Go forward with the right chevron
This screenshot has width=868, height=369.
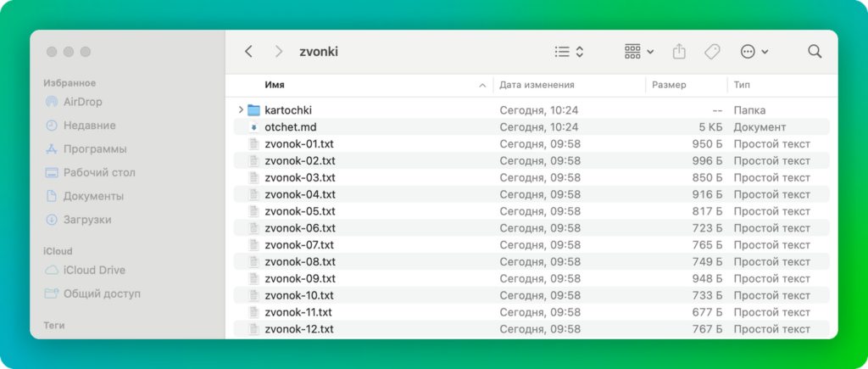[x=278, y=52]
